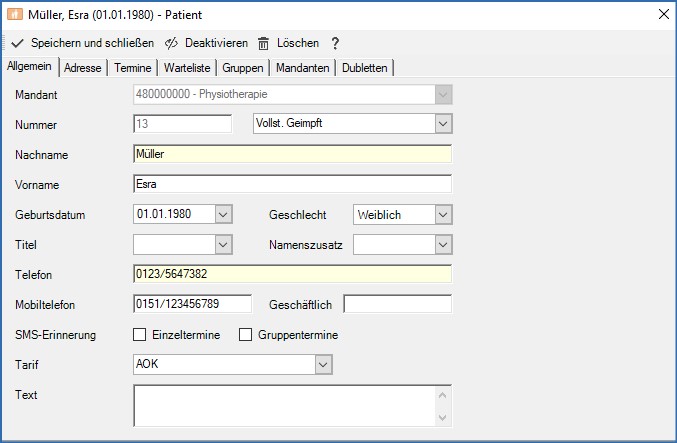Click the Deaktivieren crossed-eye icon
This screenshot has width=677, height=443.
(x=171, y=43)
